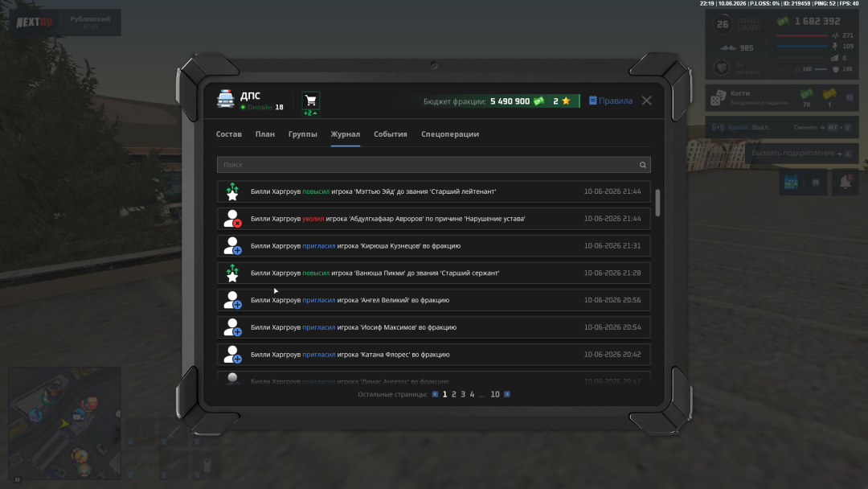Click the radio channel signal icon
This screenshot has width=868, height=489.
tap(718, 127)
